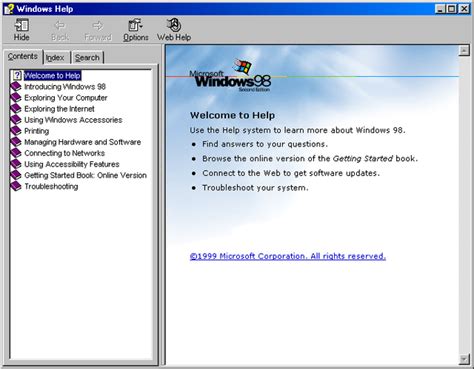474x369 pixels.
Task: Click the scrollbar down arrow in the help pane
Action: click(x=464, y=359)
